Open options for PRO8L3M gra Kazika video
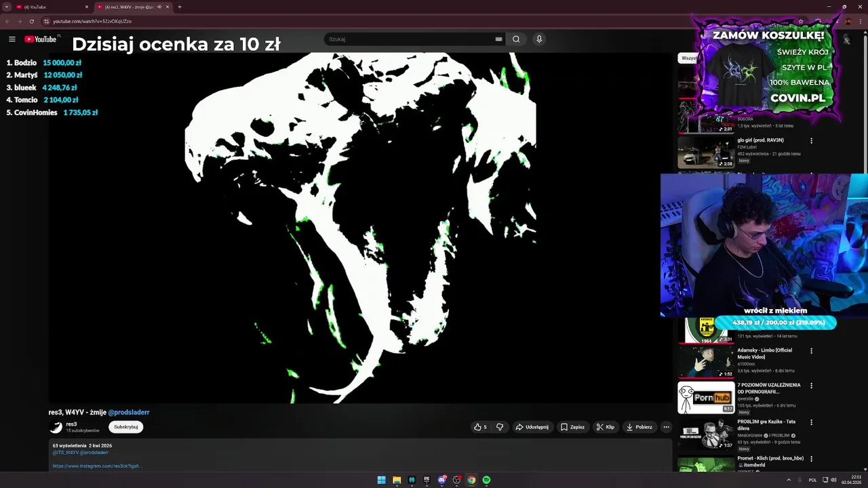 [x=811, y=422]
